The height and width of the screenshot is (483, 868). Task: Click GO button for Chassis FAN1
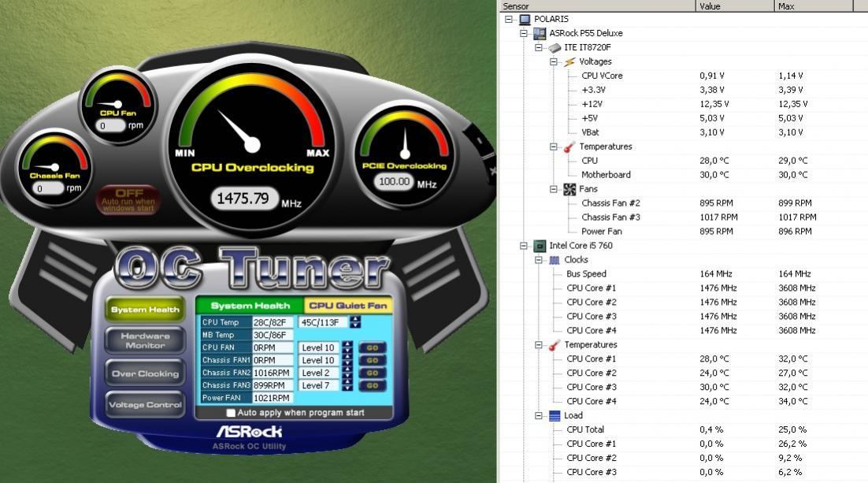(x=372, y=361)
